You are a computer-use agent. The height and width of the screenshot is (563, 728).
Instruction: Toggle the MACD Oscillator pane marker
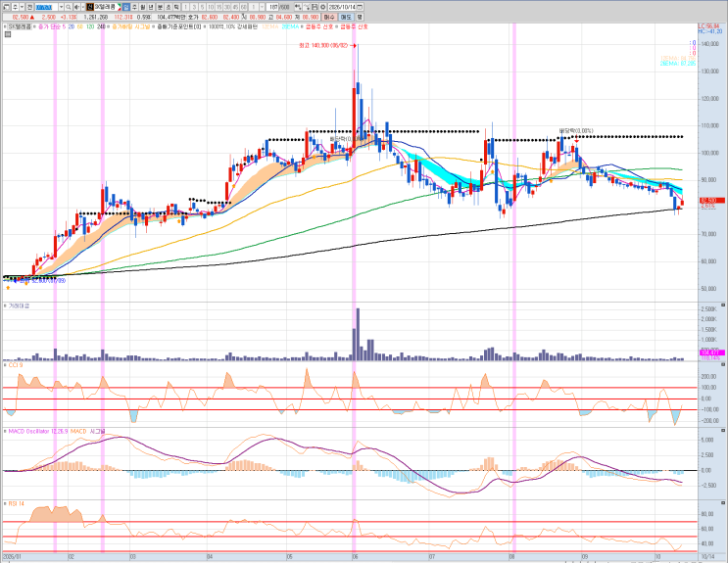5,432
